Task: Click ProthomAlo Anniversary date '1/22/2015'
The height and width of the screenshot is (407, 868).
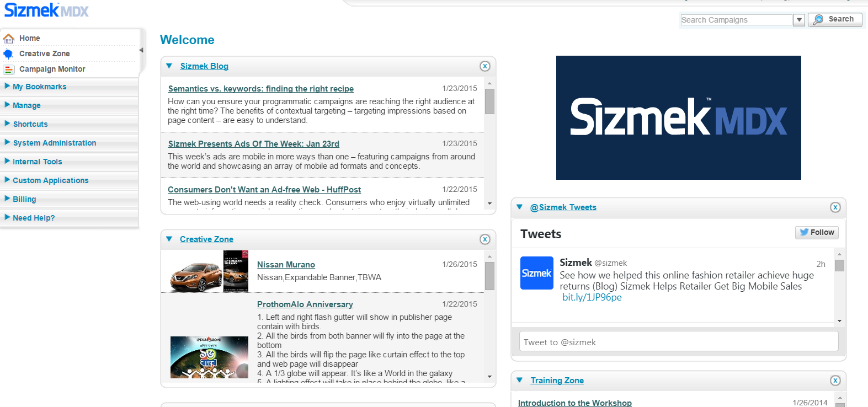Action: point(460,304)
